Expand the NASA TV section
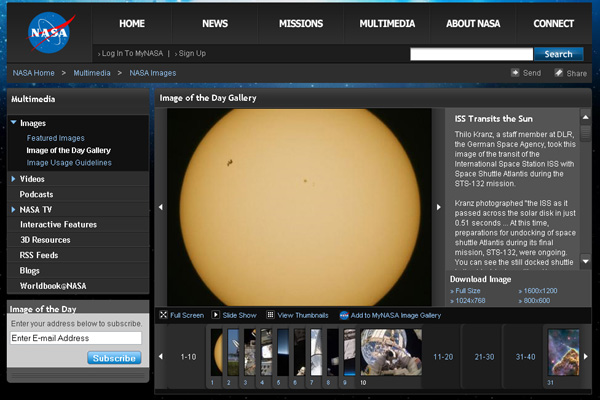This screenshot has height=400, width=600. [x=13, y=209]
